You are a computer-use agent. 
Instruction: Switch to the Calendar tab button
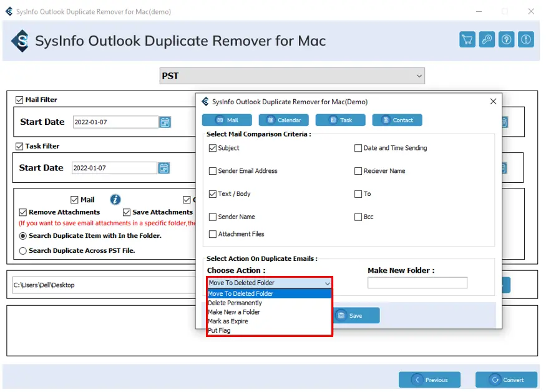coord(284,120)
